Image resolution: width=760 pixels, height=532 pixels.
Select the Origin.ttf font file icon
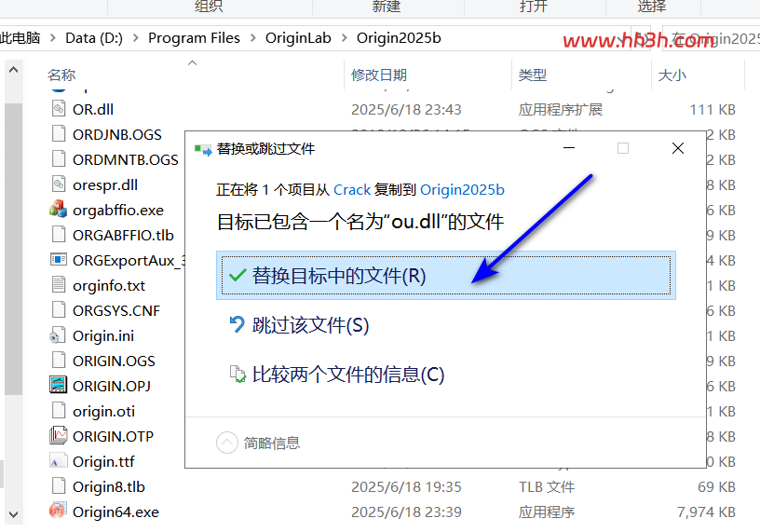pos(58,460)
